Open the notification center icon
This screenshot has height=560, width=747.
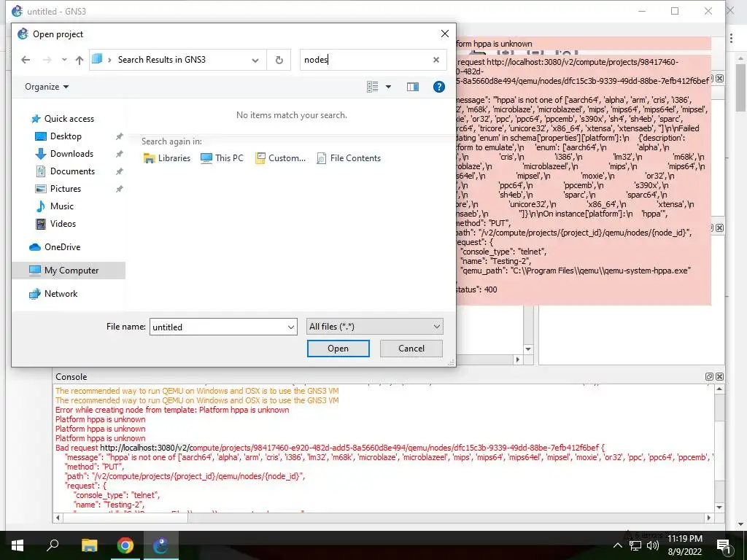point(724,545)
